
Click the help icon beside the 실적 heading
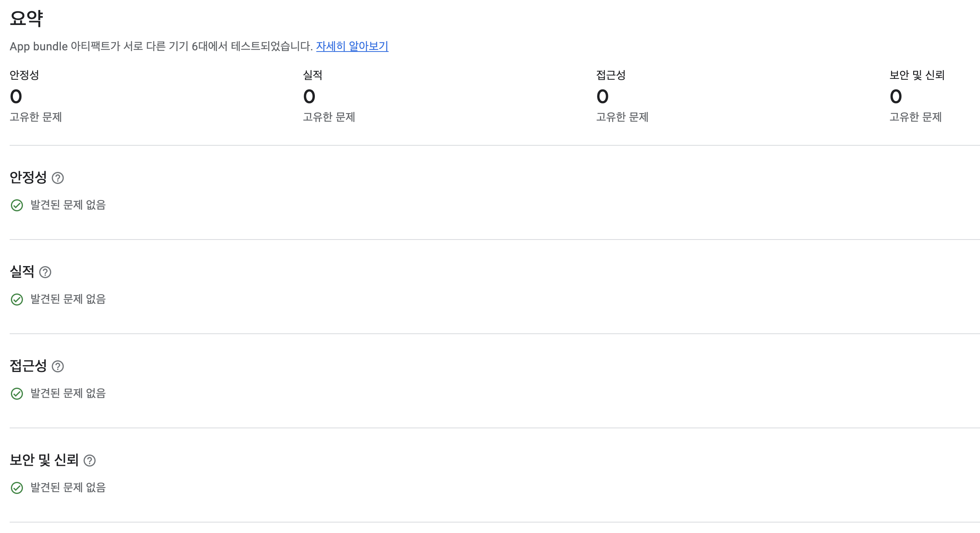pos(45,272)
